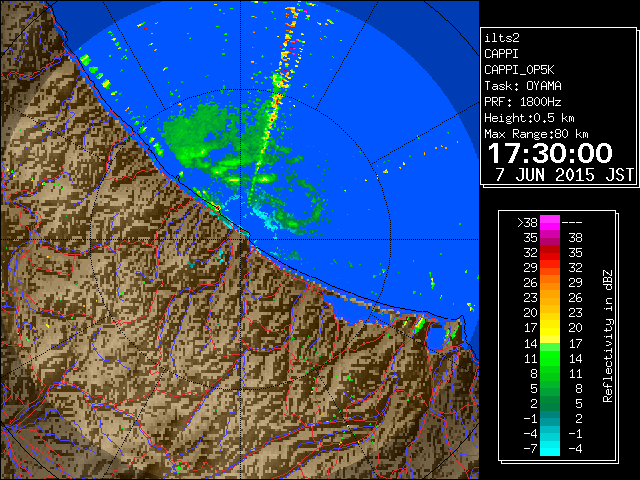The image size is (640, 480).
Task: Pick the dark green 2–5 dBZ legend swatch
Action: point(550,403)
